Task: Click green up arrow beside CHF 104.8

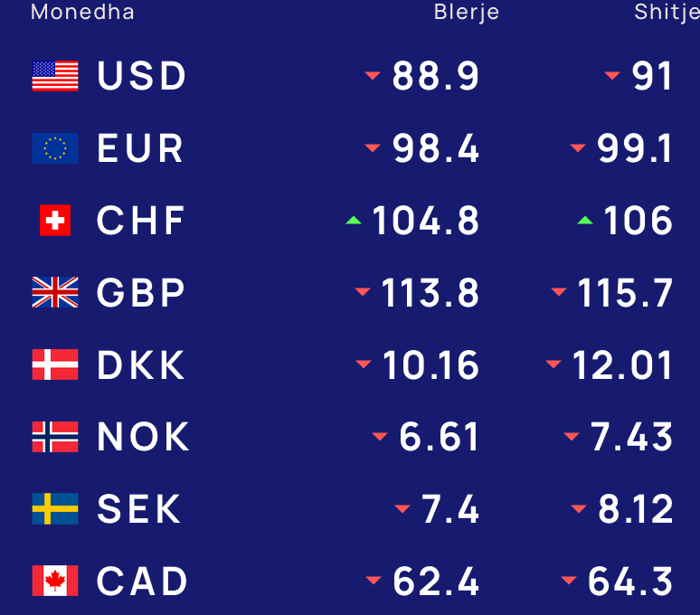Action: (354, 220)
